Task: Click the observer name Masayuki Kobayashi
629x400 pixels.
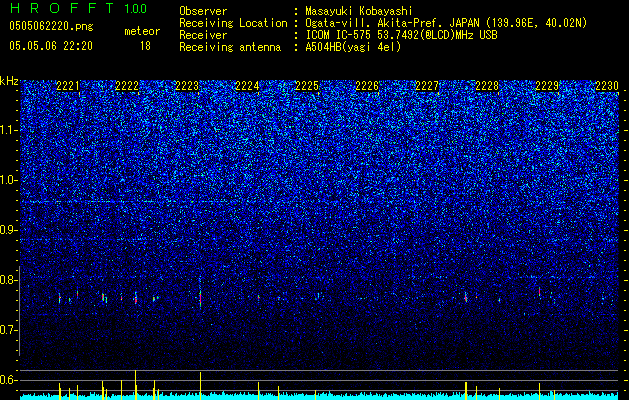Action: 359,11
